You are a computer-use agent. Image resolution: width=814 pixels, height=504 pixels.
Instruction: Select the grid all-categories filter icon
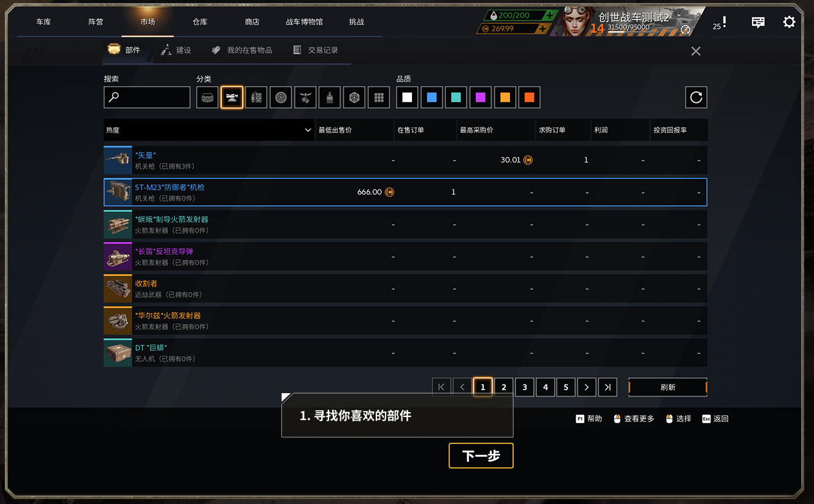point(379,97)
